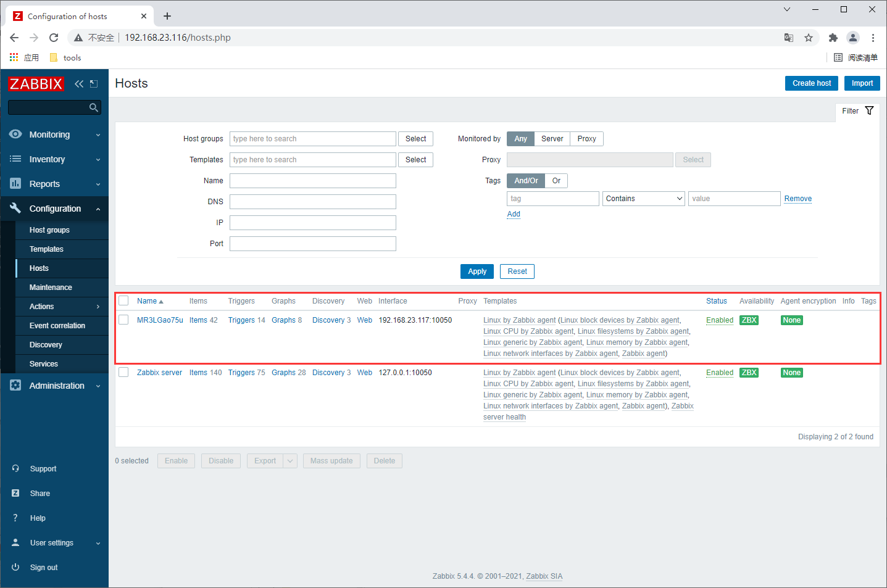Click the Filter funnel icon

click(869, 110)
